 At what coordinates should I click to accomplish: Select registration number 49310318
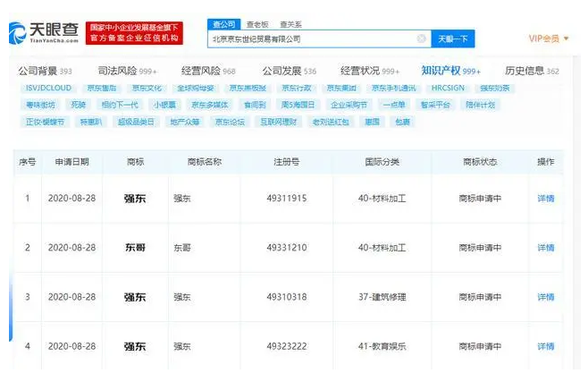point(287,297)
